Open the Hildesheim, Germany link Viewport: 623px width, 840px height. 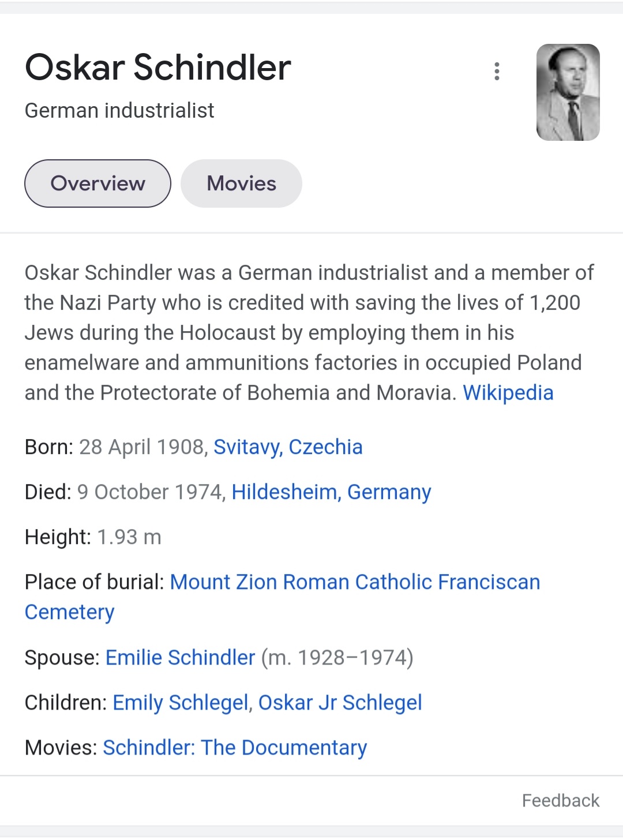pos(331,492)
